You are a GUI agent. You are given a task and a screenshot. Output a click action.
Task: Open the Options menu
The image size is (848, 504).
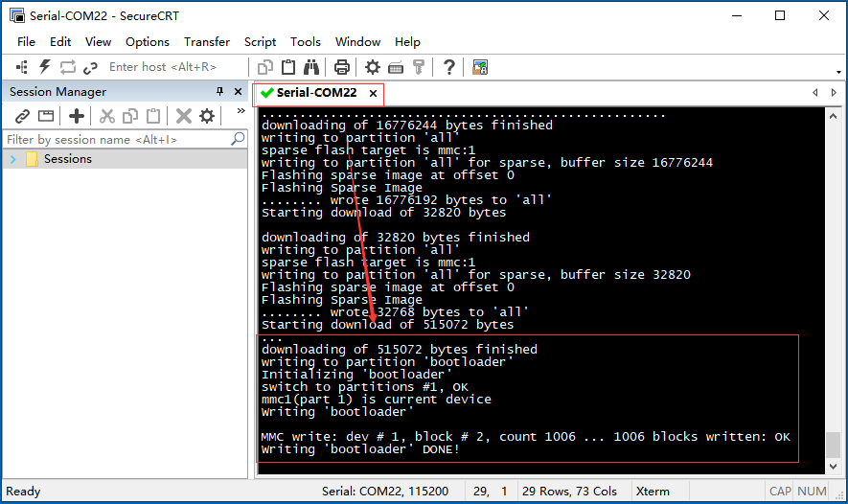[148, 41]
